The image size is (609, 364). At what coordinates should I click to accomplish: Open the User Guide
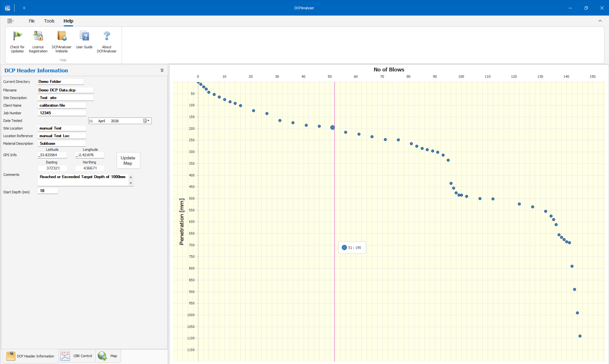(x=84, y=40)
